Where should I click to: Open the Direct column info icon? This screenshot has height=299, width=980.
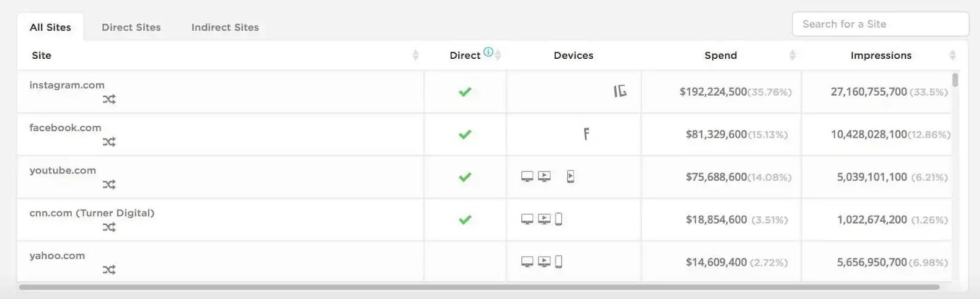[488, 52]
